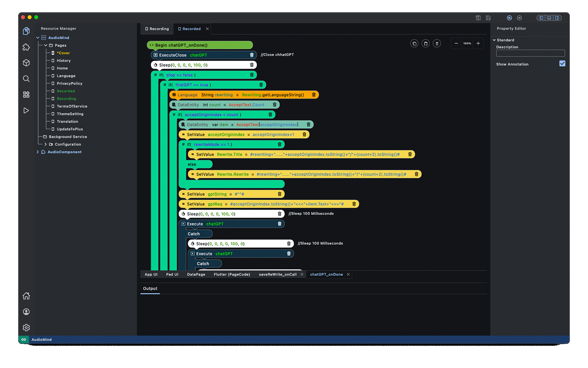
Task: Click the undo back-arrow icon in title bar
Action: [510, 18]
